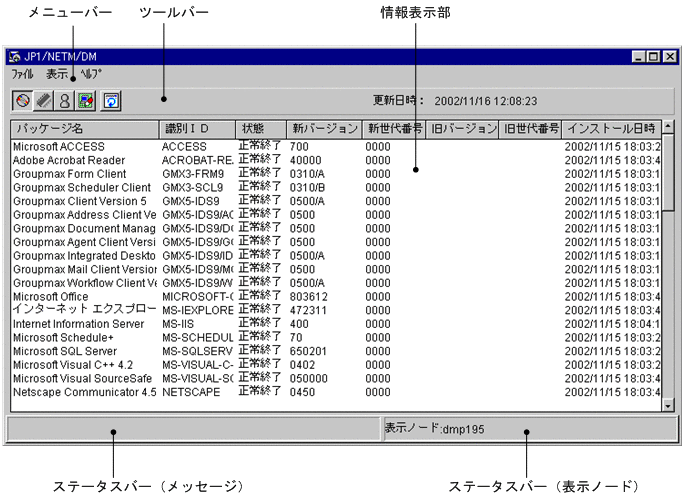
Task: Click the NETSCAPE ID cell
Action: click(191, 392)
